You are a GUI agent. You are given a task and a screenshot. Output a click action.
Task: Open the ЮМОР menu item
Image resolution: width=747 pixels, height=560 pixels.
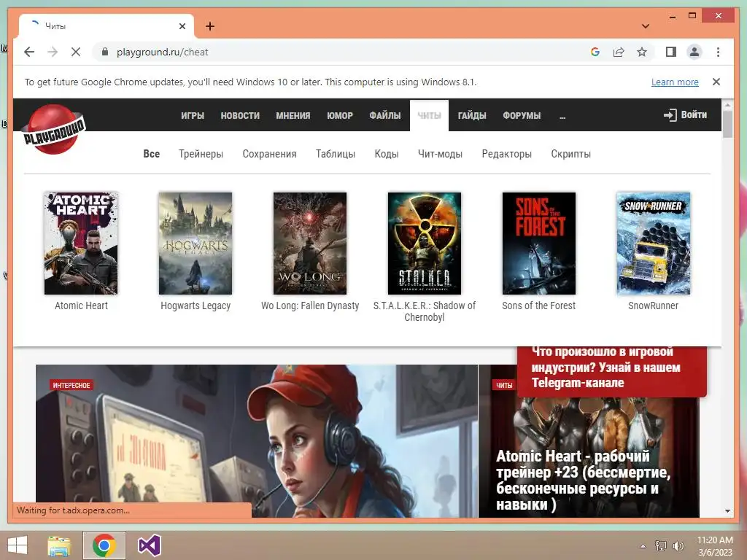(x=340, y=116)
